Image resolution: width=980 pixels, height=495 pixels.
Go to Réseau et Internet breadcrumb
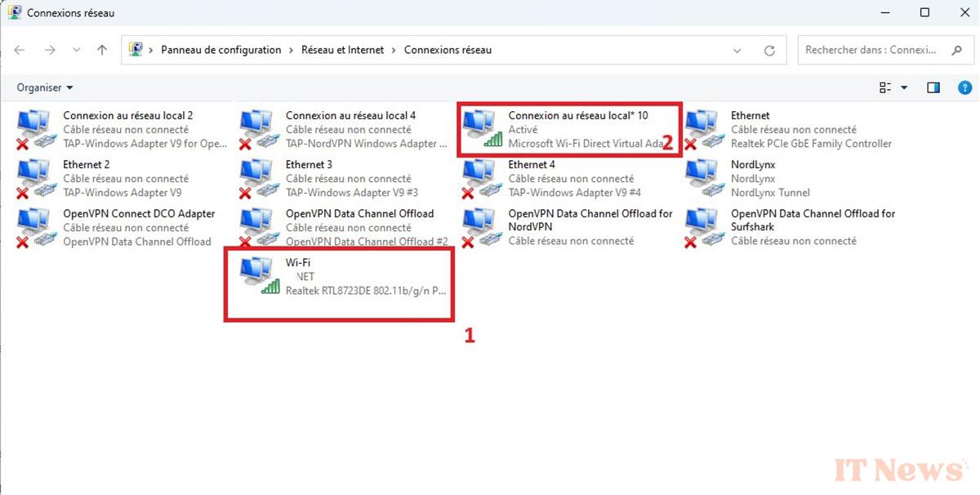coord(342,50)
